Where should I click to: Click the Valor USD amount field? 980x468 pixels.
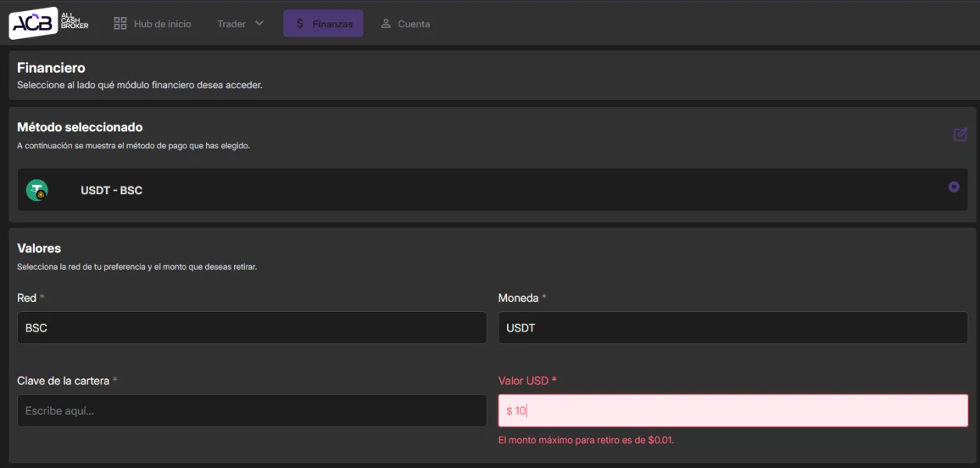tap(733, 410)
